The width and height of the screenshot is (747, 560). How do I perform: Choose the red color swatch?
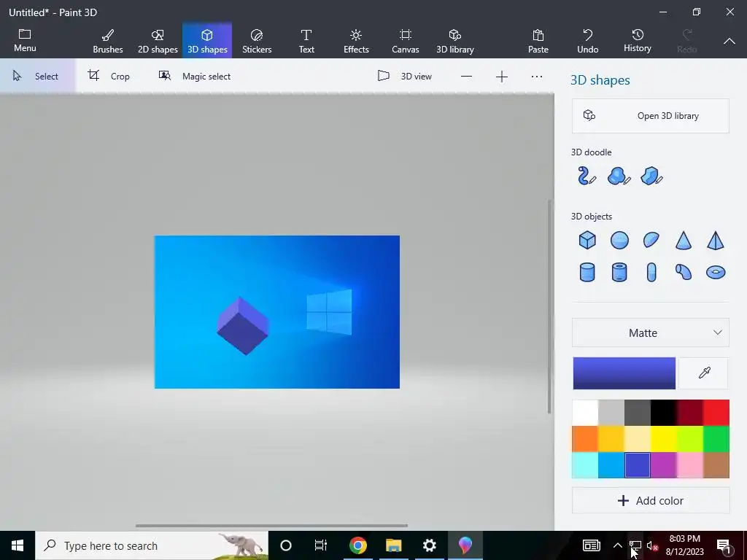tap(716, 413)
